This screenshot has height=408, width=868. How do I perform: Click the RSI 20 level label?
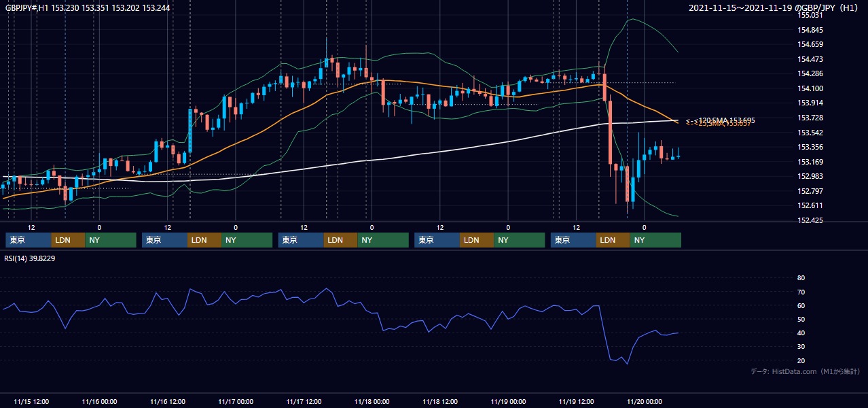801,360
